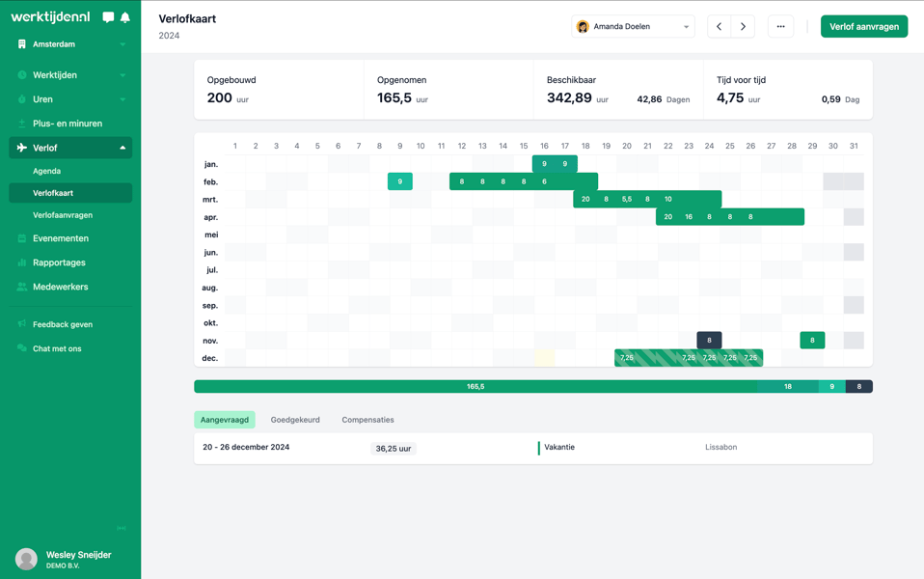
Task: Open the chat messages icon in header
Action: (108, 17)
